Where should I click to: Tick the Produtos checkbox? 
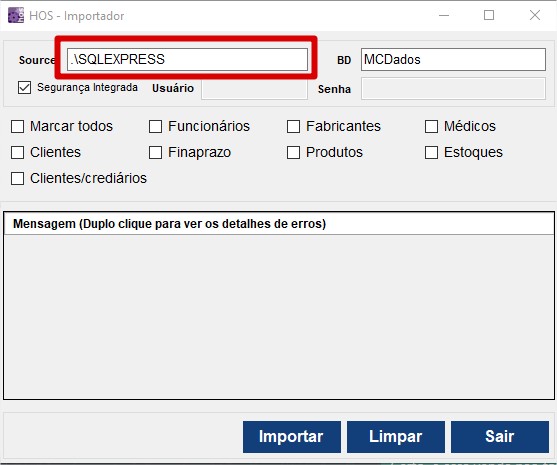pos(293,152)
